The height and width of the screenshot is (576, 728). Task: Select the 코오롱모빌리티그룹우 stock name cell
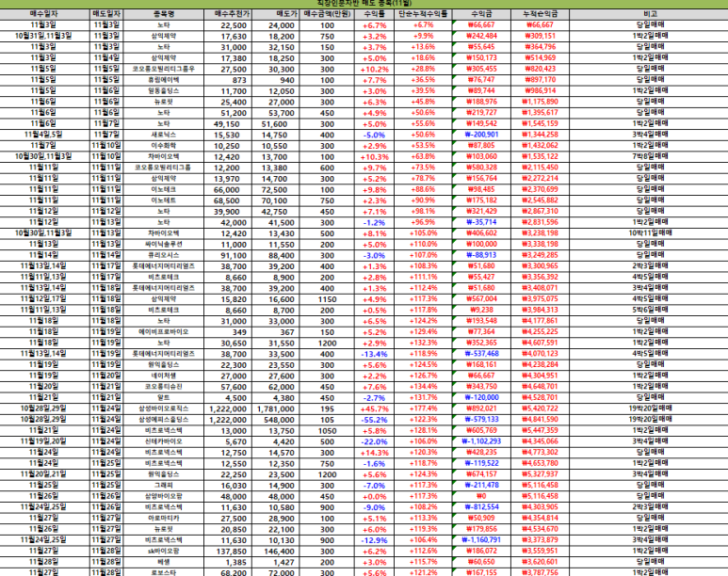pyautogui.click(x=164, y=69)
